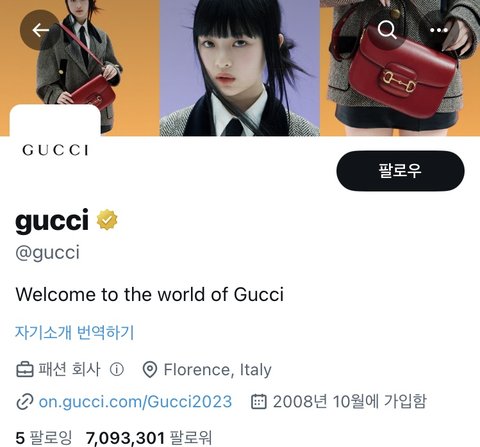
Task: View the 7,093,301 팔로워 list
Action: (149, 438)
